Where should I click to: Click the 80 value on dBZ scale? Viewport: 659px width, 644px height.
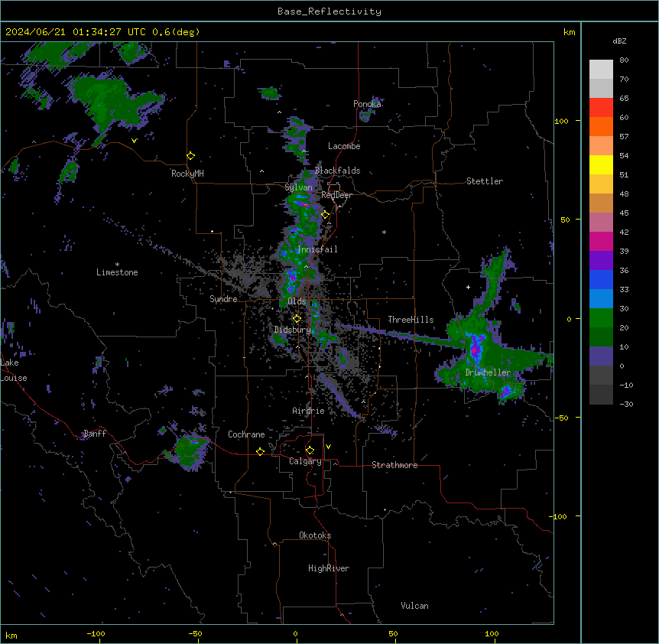(624, 60)
